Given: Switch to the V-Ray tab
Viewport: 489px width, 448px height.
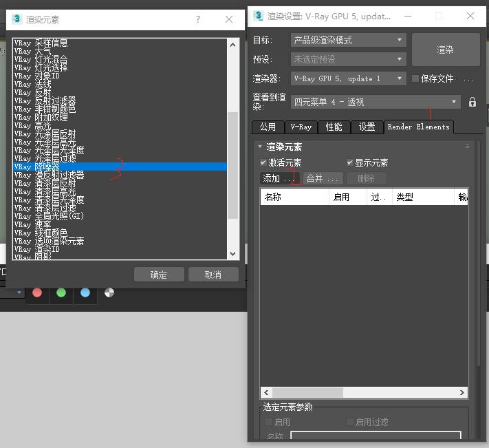Looking at the screenshot, I should (x=301, y=127).
